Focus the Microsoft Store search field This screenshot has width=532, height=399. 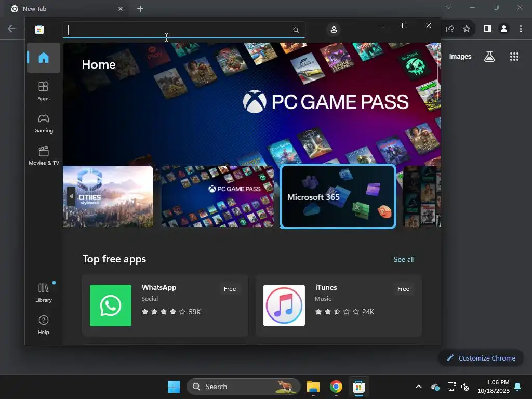(183, 30)
